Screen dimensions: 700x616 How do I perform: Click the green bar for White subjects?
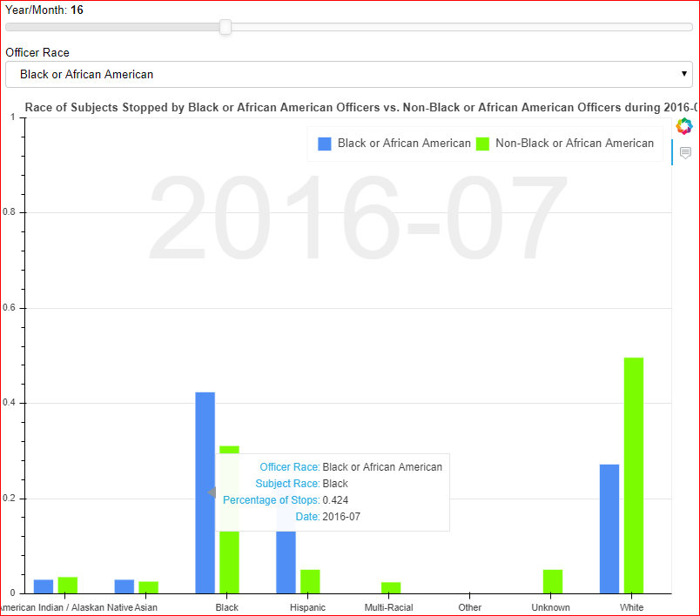coord(634,475)
